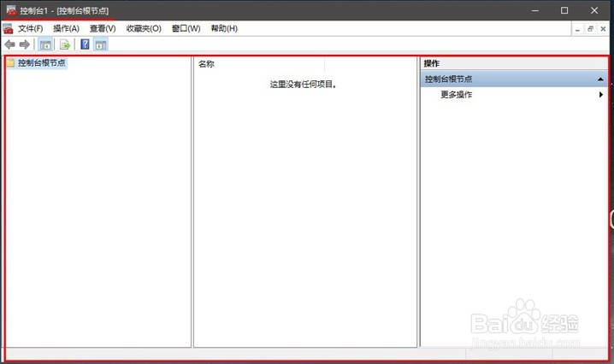Open the 操作(A) menu
Image resolution: width=614 pixels, height=364 pixels.
[x=66, y=28]
